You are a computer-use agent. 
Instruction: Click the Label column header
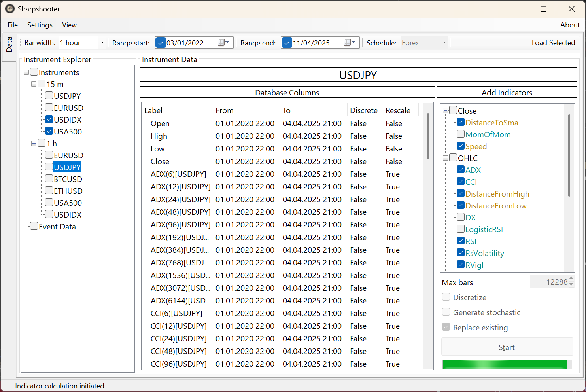tap(177, 110)
